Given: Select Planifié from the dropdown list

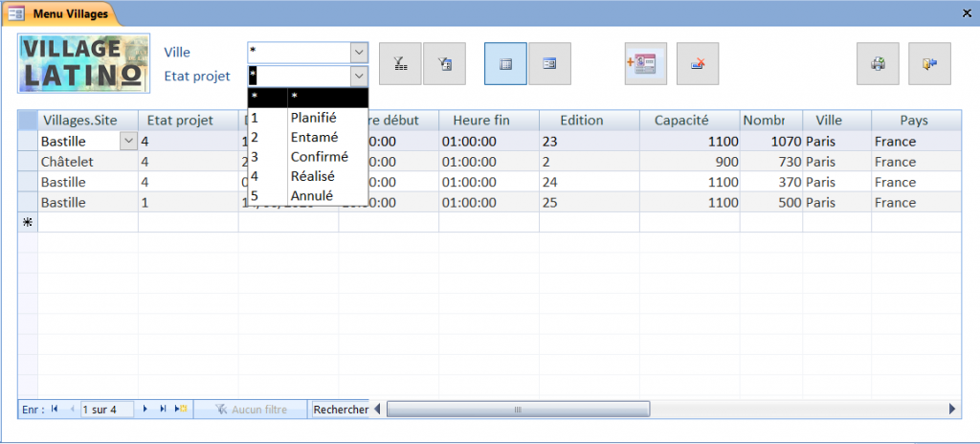Looking at the screenshot, I should pos(313,118).
